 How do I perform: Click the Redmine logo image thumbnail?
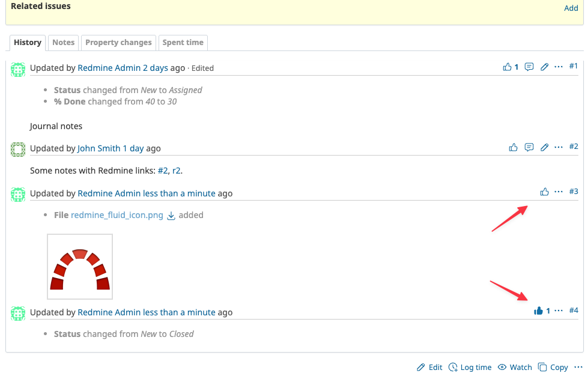[80, 267]
